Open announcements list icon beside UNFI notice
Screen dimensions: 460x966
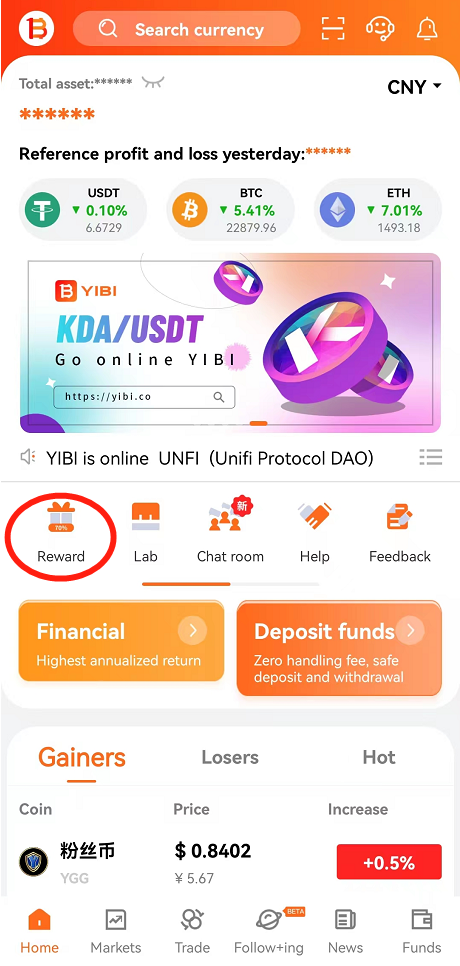click(x=430, y=457)
